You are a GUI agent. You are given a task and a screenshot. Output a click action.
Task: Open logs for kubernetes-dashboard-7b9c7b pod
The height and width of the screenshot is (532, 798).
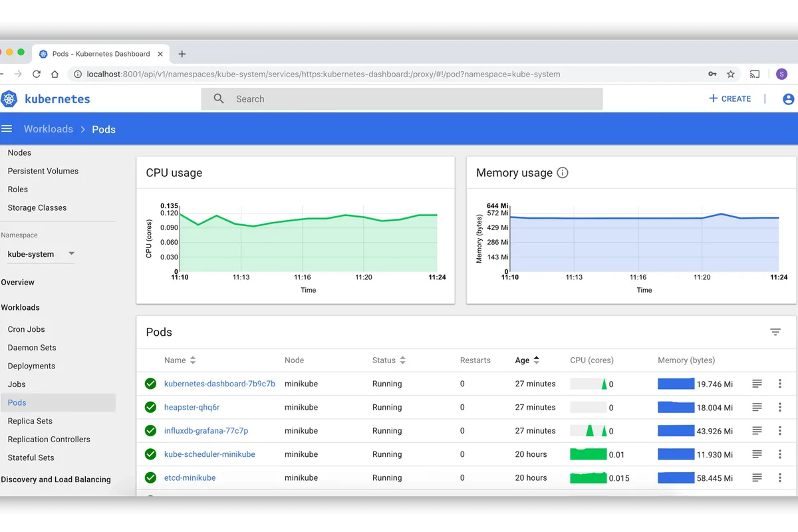[x=757, y=383]
